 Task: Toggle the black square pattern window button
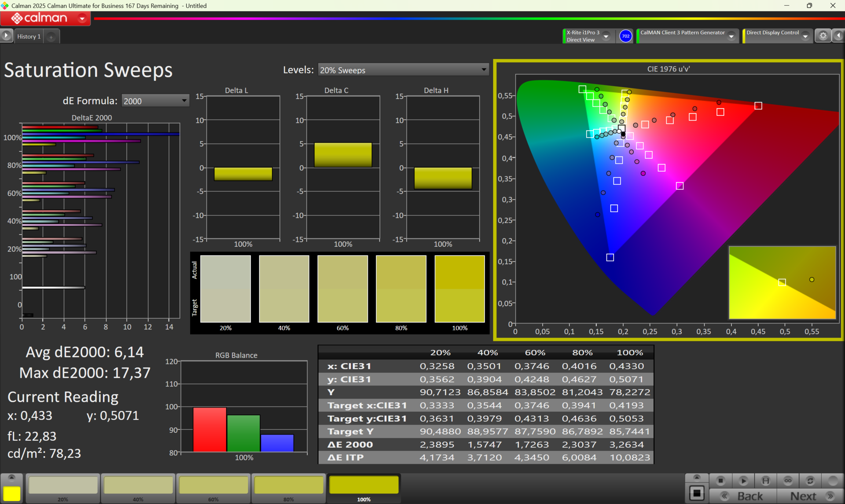pyautogui.click(x=697, y=493)
